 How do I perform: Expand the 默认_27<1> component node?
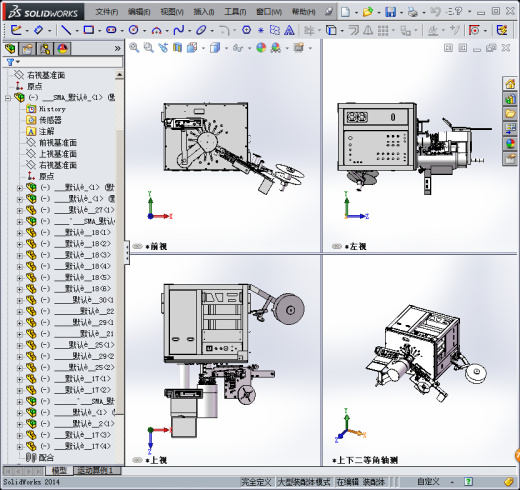click(x=20, y=210)
